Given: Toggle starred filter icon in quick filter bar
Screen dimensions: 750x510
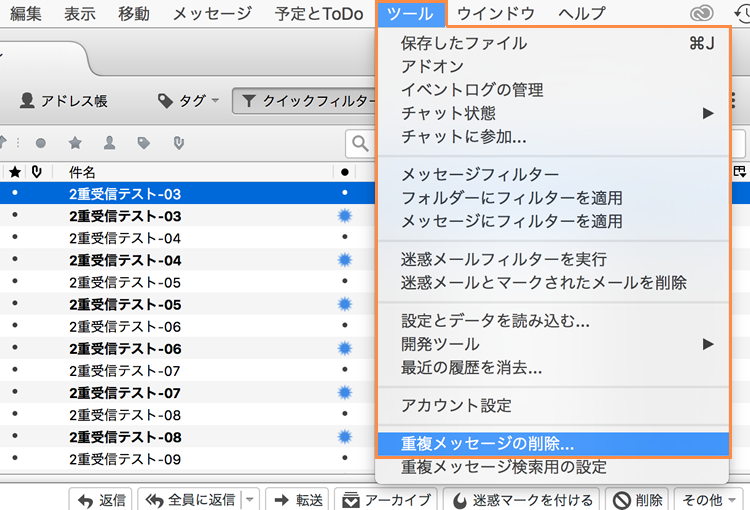Looking at the screenshot, I should tap(75, 143).
